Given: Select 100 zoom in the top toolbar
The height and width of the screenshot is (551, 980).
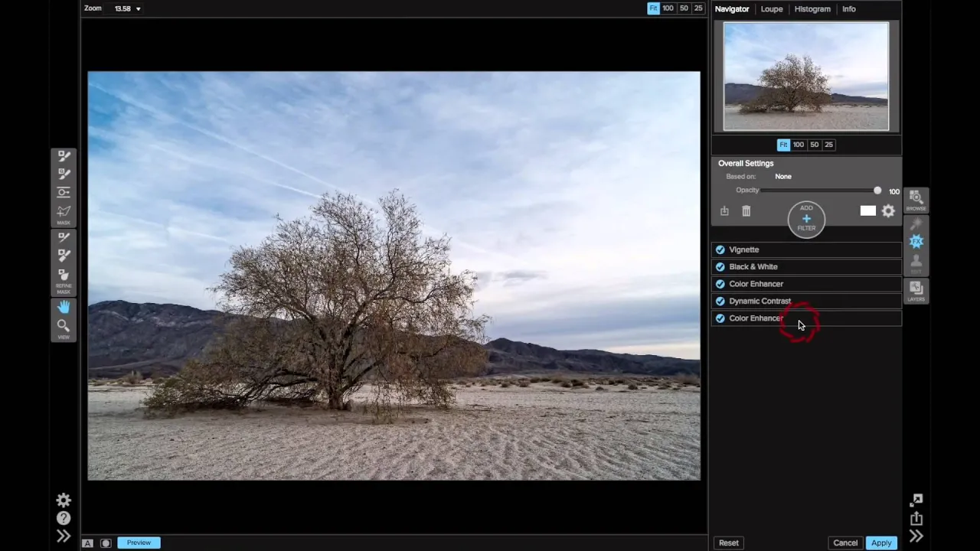Looking at the screenshot, I should [668, 8].
